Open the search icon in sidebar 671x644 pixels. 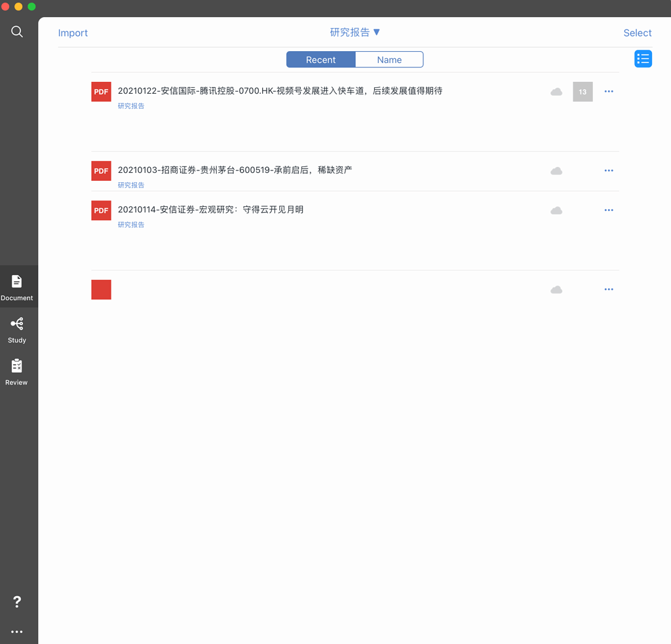point(17,32)
